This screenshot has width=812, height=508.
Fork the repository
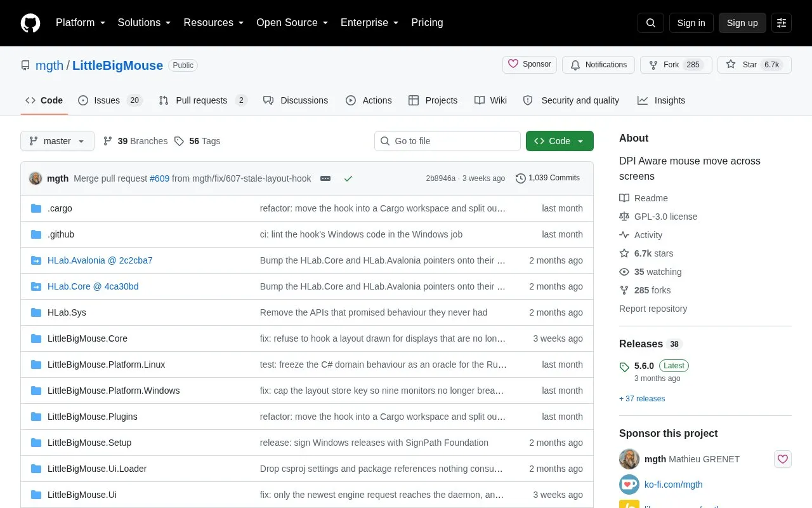click(676, 65)
